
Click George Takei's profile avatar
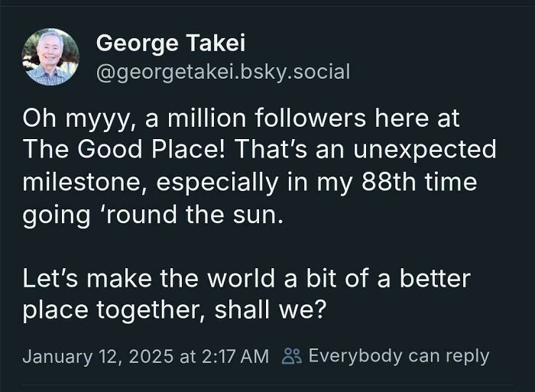pos(51,57)
